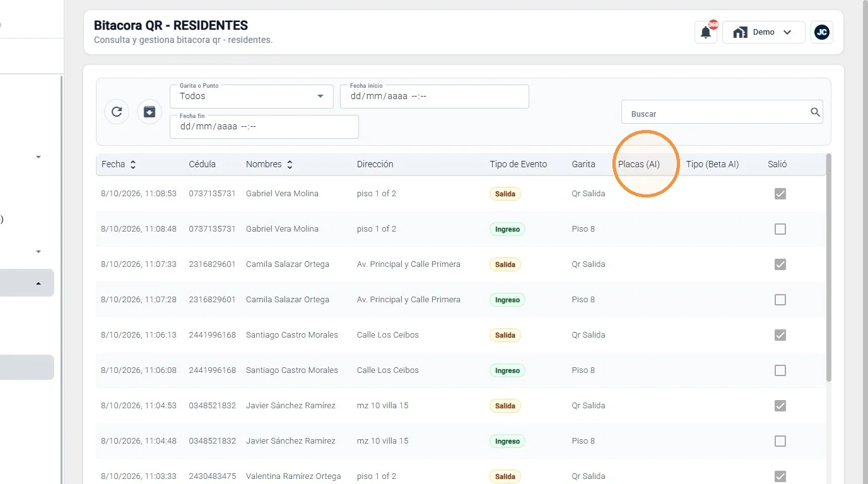The height and width of the screenshot is (484, 868).
Task: Click the Salió column header
Action: [x=777, y=164]
